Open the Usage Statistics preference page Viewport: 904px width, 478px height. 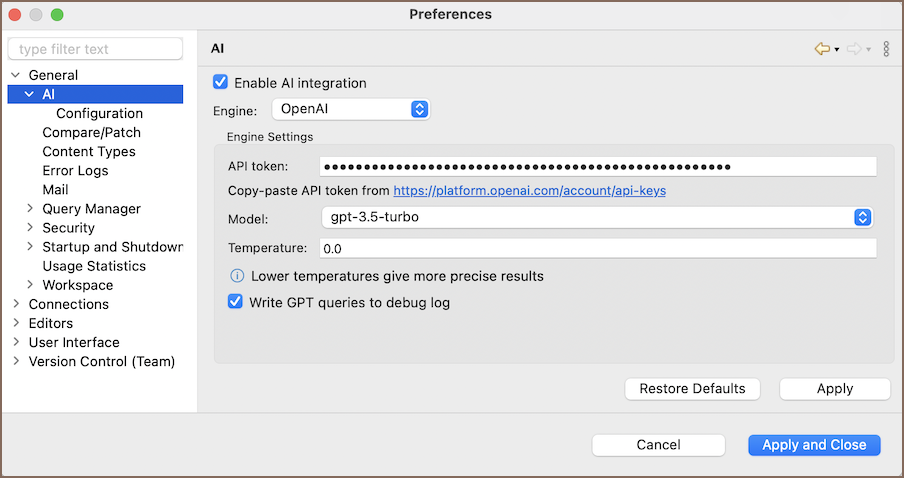(94, 266)
